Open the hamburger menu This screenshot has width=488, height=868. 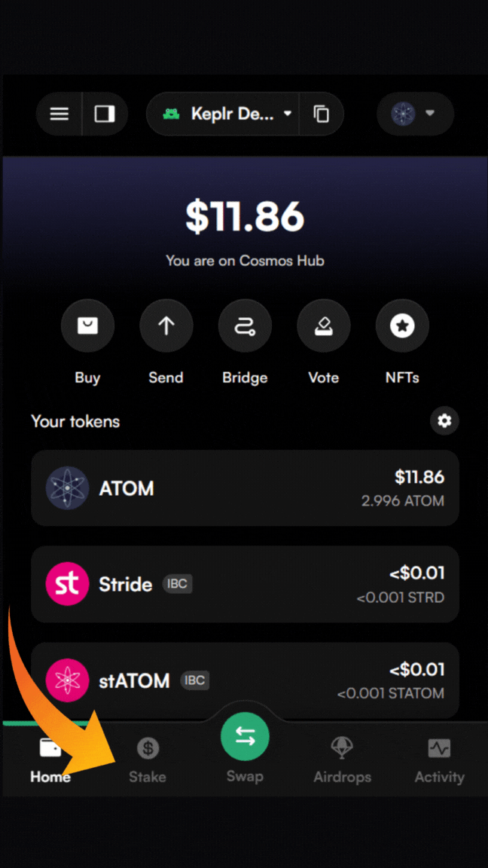tap(59, 114)
